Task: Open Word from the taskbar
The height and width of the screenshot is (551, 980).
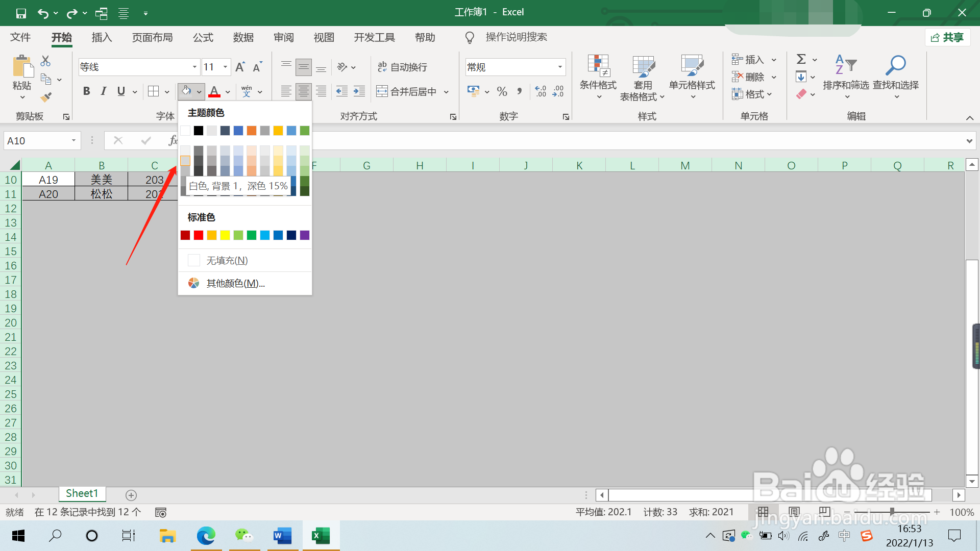Action: coord(282,536)
